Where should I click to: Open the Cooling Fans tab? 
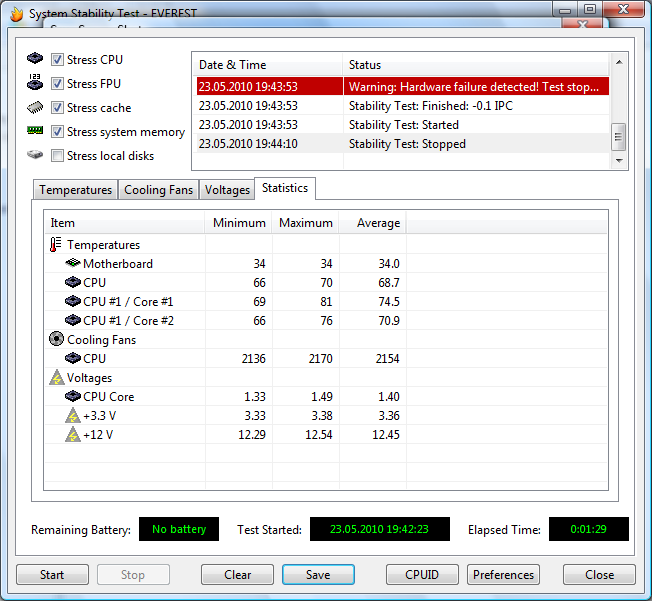(x=158, y=190)
